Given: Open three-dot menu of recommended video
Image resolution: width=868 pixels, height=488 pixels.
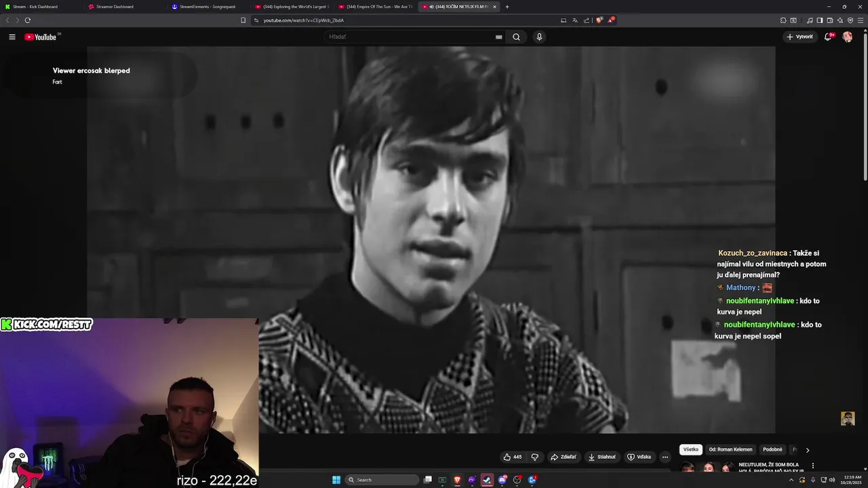Looking at the screenshot, I should [812, 466].
